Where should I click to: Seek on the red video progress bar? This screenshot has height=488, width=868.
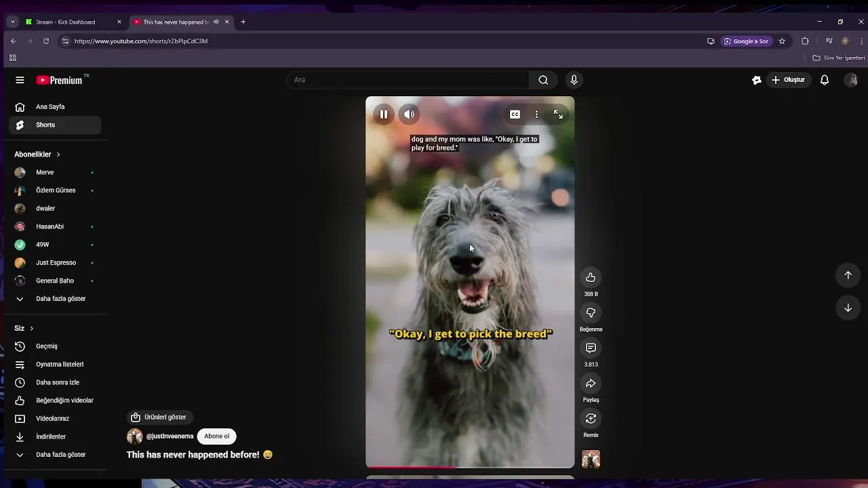tap(470, 466)
